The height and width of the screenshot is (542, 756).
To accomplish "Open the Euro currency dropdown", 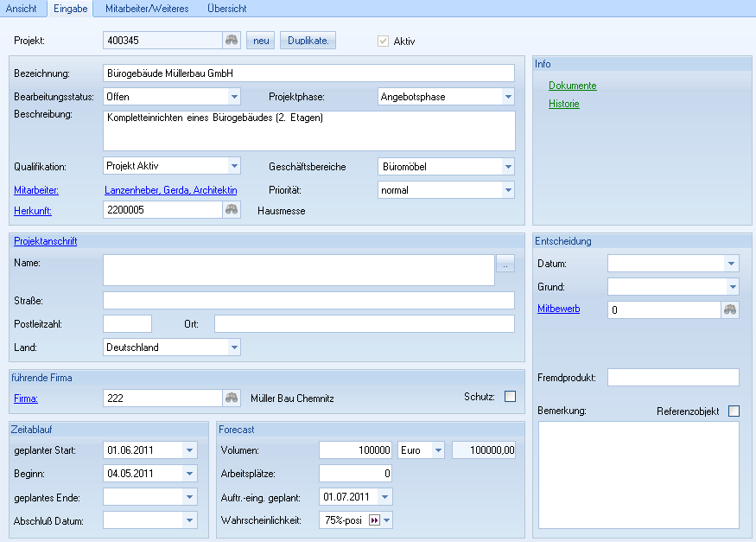I will pyautogui.click(x=438, y=450).
